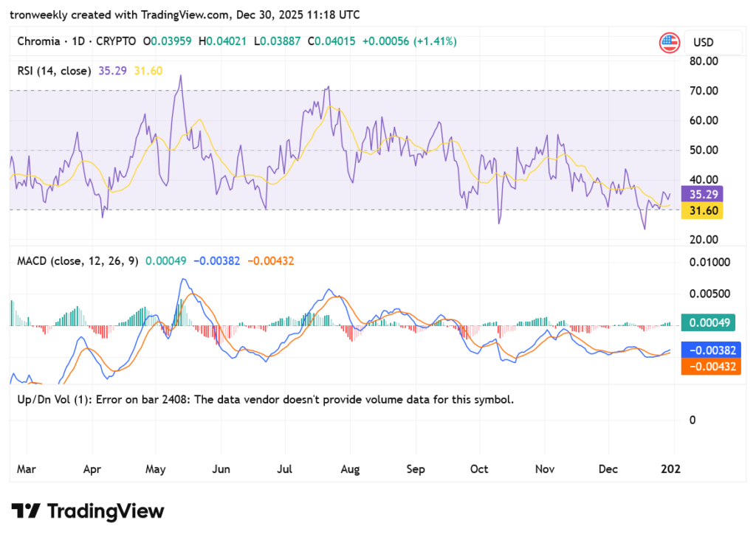Click blue -0.00382 MACD scale tag

click(x=711, y=350)
